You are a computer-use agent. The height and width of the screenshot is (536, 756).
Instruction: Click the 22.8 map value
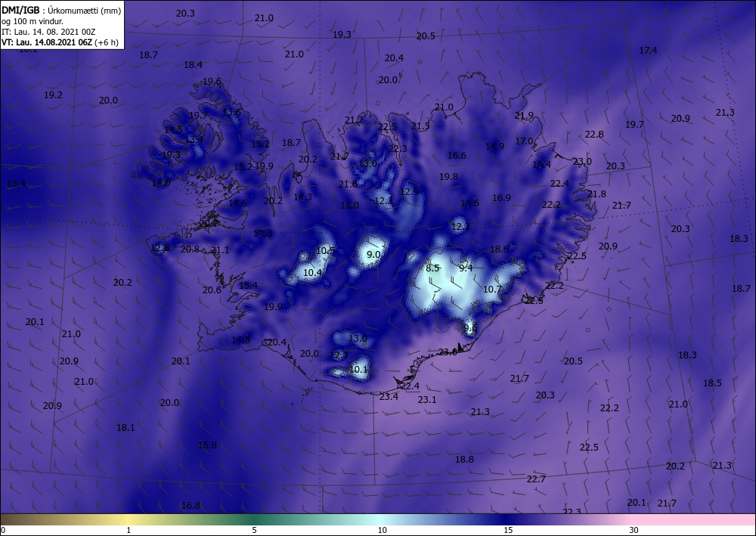pyautogui.click(x=594, y=134)
